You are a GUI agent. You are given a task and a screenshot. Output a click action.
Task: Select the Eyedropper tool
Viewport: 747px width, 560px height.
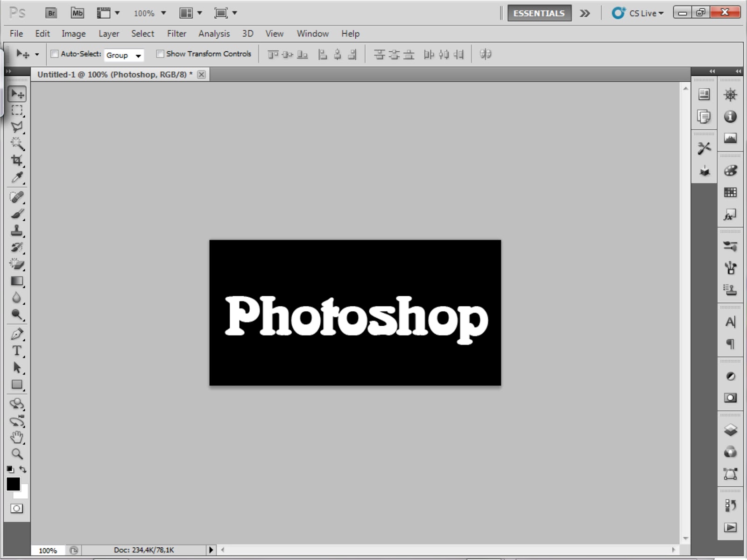coord(17,177)
